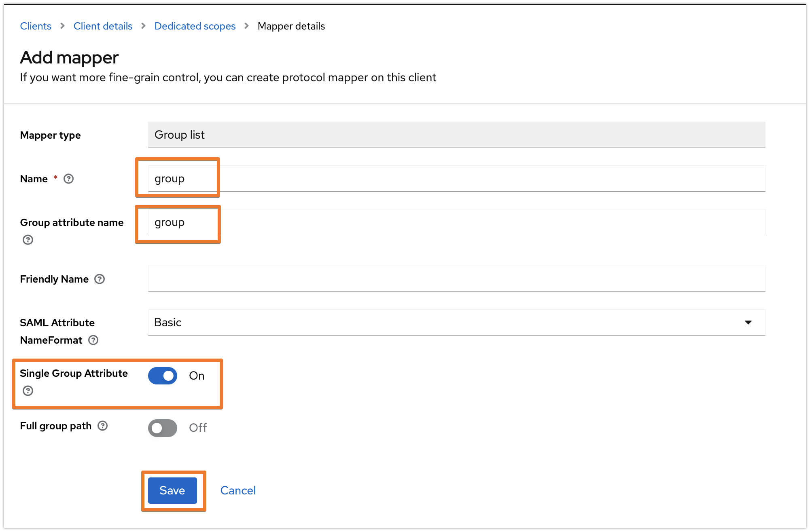This screenshot has width=810, height=532.
Task: Open help for Group attribute name
Action: pos(28,240)
